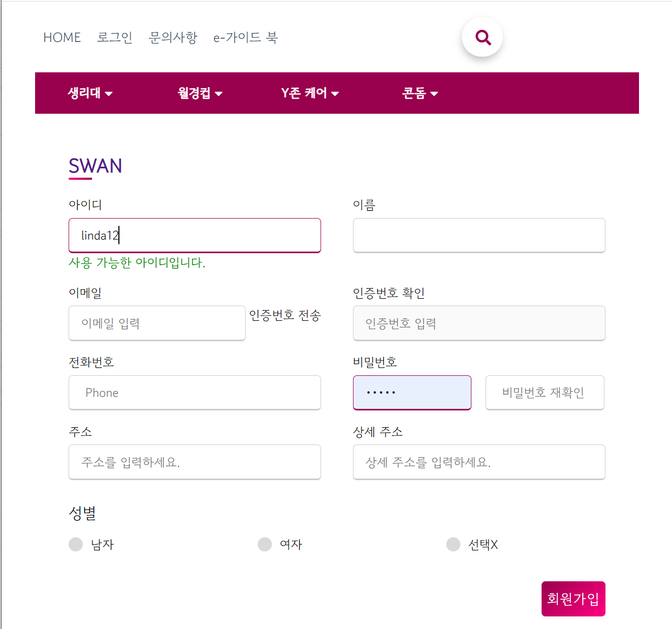The image size is (672, 629).
Task: Click the 주소를 입력하세요 address field
Action: [195, 462]
